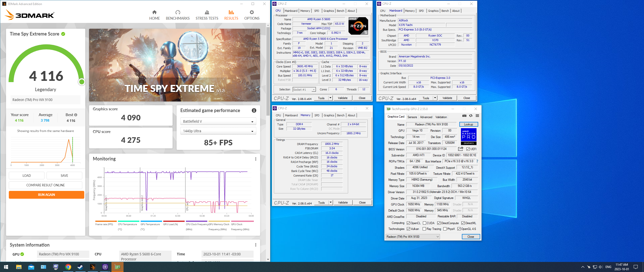Toggle the DirectCompute checkbox in GPU-Z

[x=439, y=223]
